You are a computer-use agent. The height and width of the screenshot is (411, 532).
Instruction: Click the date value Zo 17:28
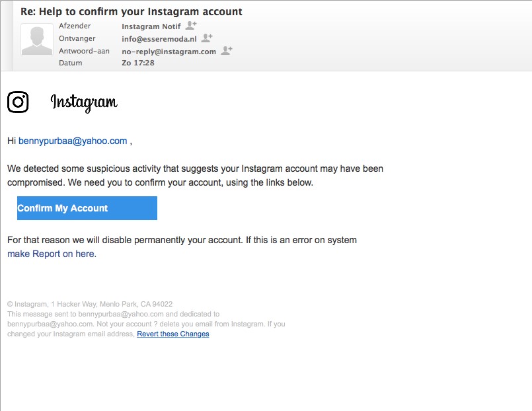(137, 63)
